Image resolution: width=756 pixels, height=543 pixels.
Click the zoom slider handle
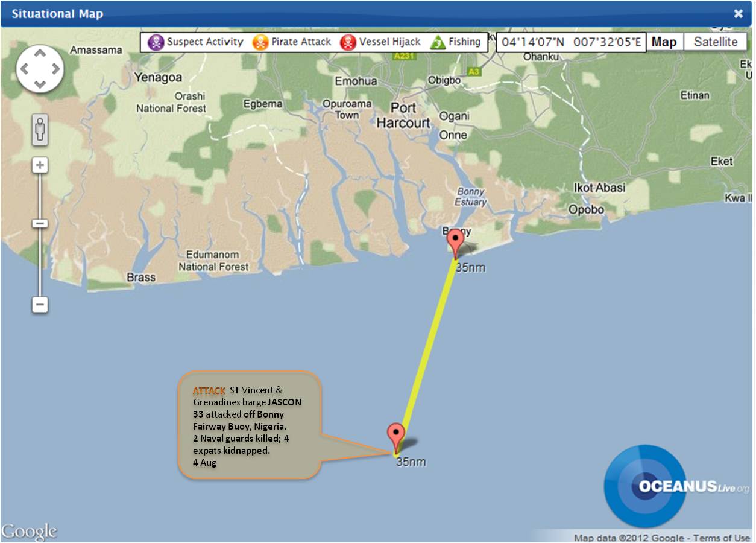[x=40, y=224]
